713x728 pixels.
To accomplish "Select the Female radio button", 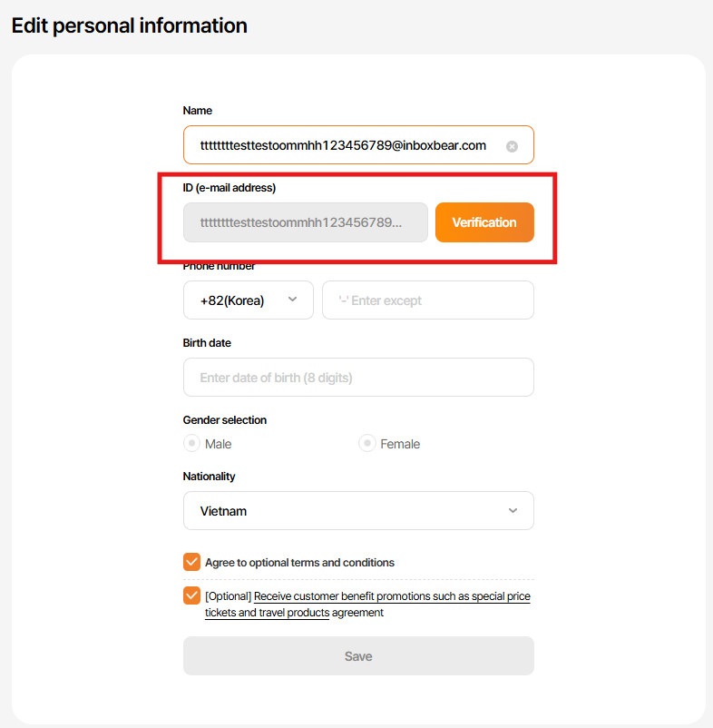I will [367, 443].
